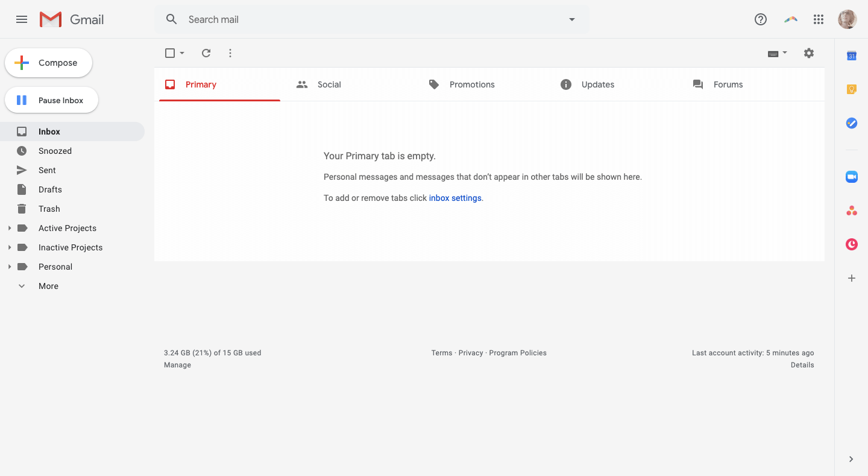The height and width of the screenshot is (476, 868).
Task: Expand the Inactive Projects label arrow
Action: [9, 247]
